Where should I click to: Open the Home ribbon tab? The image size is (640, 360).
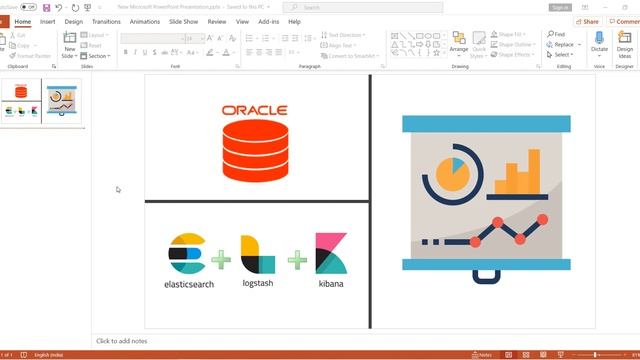(x=23, y=22)
